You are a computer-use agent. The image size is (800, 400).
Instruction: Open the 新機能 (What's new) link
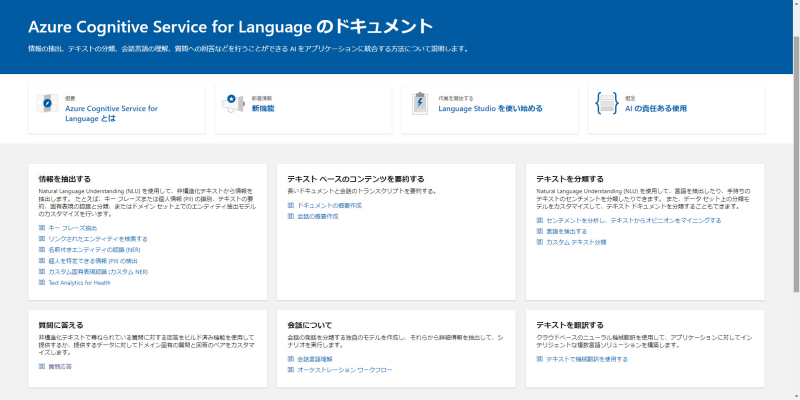pyautogui.click(x=263, y=109)
